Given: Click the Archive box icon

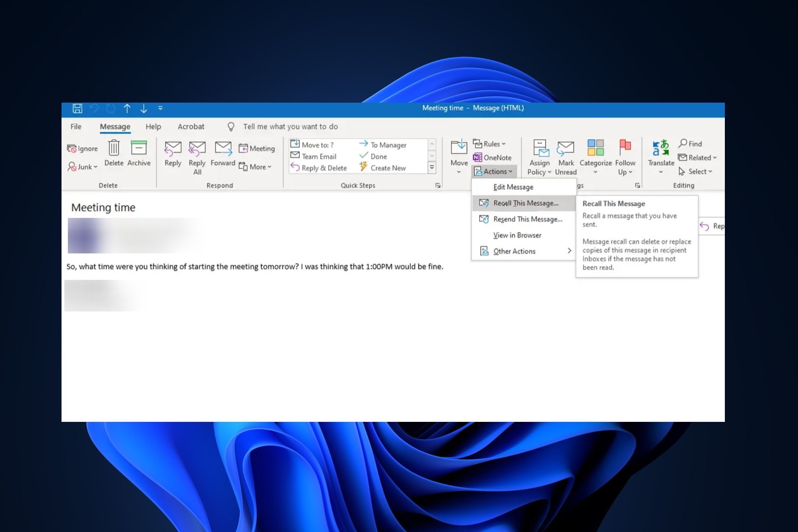Looking at the screenshot, I should click(139, 148).
